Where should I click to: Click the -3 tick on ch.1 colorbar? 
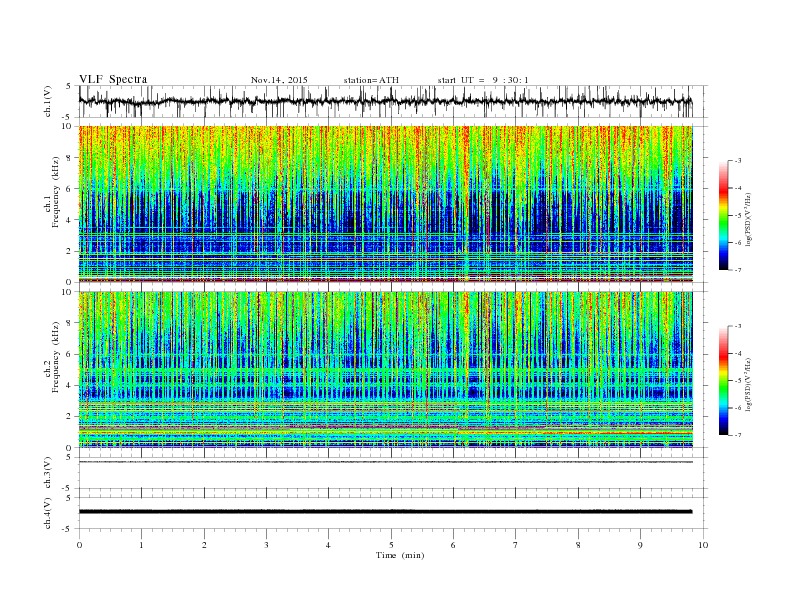point(738,161)
